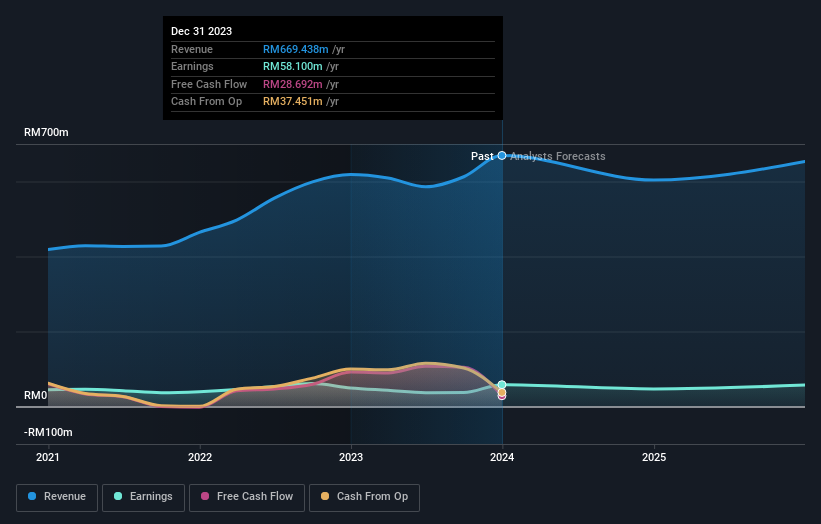This screenshot has width=821, height=524.
Task: Toggle the Cash From Op legend button
Action: [x=364, y=497]
